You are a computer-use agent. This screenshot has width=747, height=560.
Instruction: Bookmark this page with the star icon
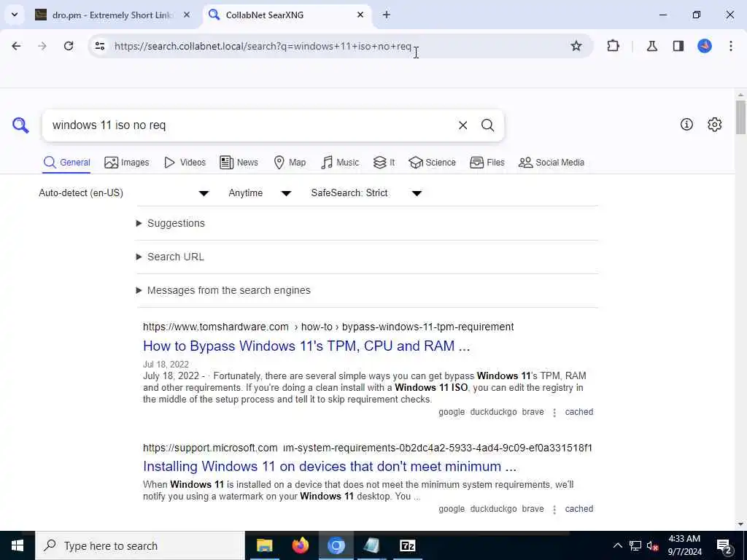[x=576, y=46]
